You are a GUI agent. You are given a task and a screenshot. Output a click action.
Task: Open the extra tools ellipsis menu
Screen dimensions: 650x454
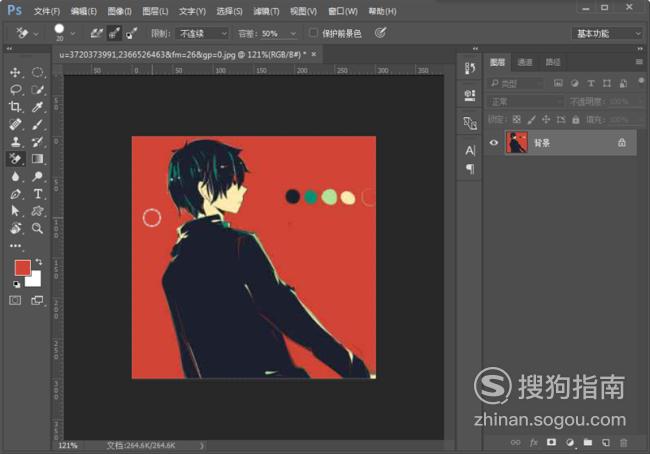tap(15, 245)
